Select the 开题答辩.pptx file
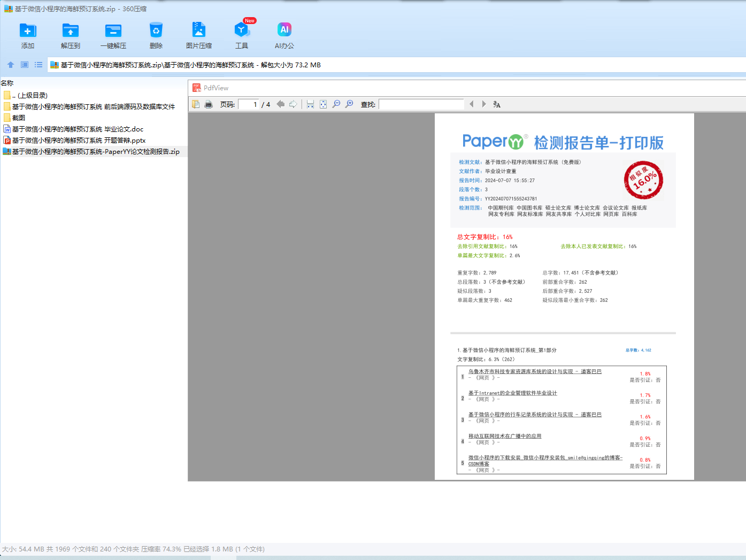Viewport: 746px width, 560px height. point(74,141)
